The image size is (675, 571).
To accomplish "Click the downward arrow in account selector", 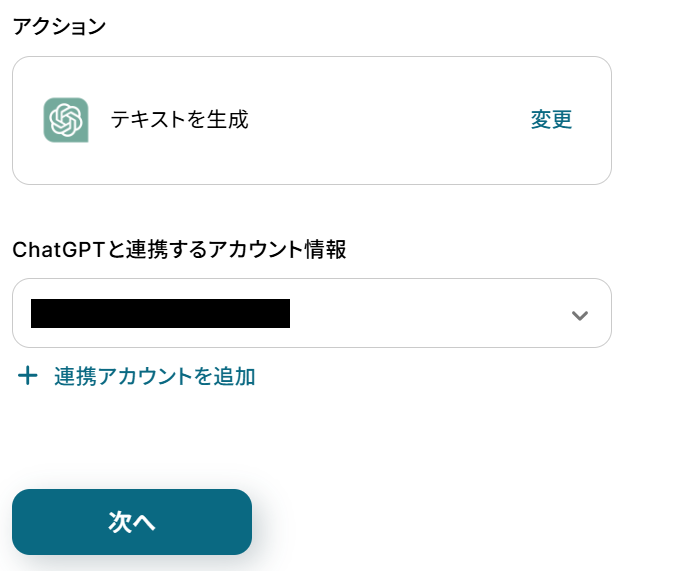I will pyautogui.click(x=579, y=315).
